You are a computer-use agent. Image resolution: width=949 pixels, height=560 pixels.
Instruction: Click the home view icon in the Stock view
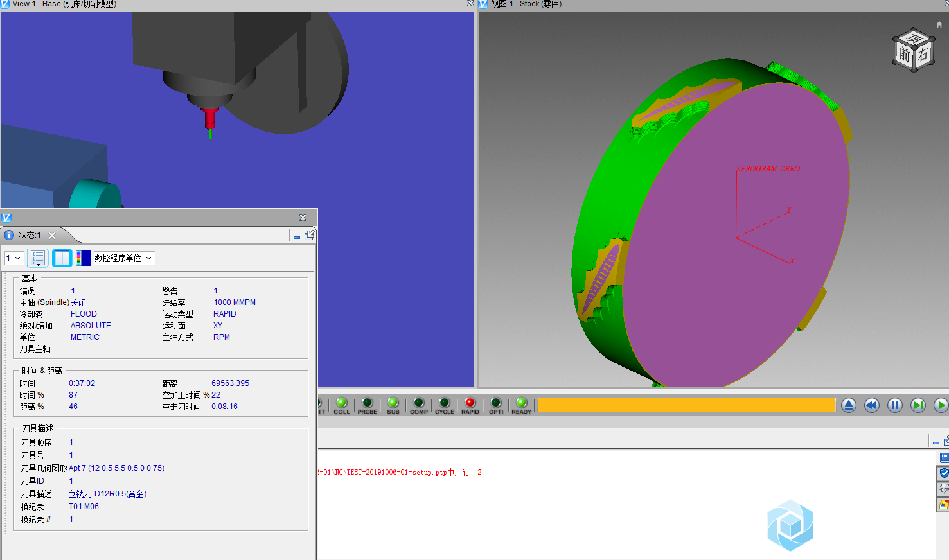point(939,24)
